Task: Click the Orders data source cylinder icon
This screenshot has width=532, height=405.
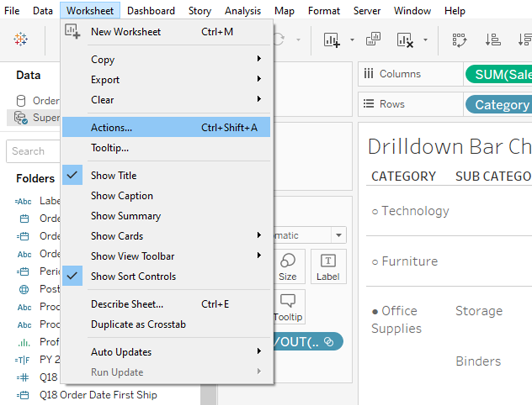Action: 21,101
